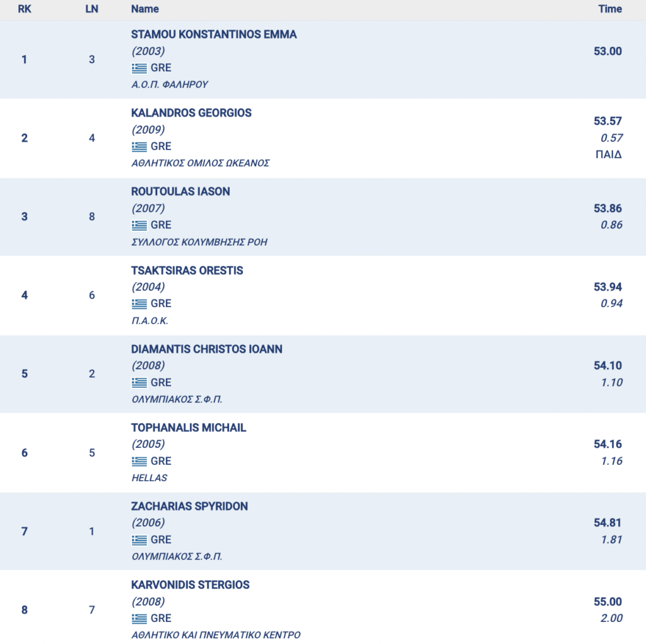This screenshot has height=644, width=646.
Task: Click the Name column header
Action: 145,9
